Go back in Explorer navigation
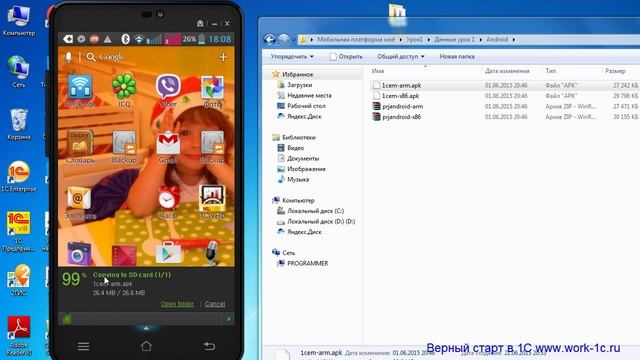 click(269, 40)
